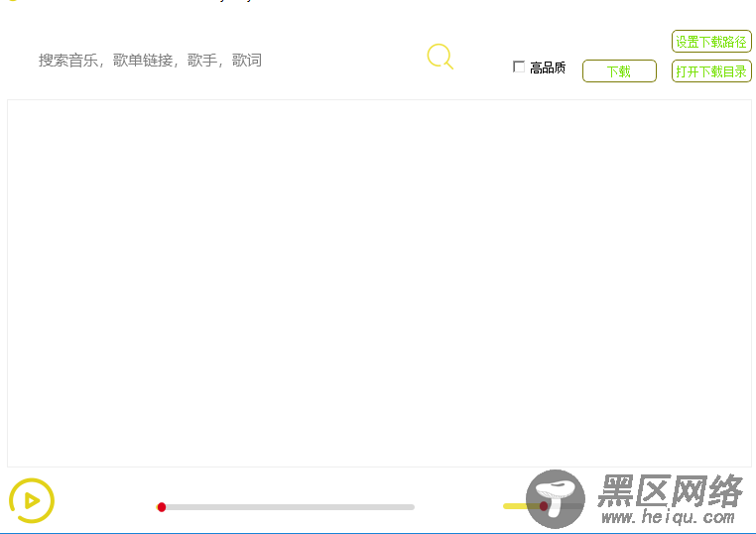Click the 下载 download button
Image resolution: width=756 pixels, height=534 pixels.
[x=619, y=71]
